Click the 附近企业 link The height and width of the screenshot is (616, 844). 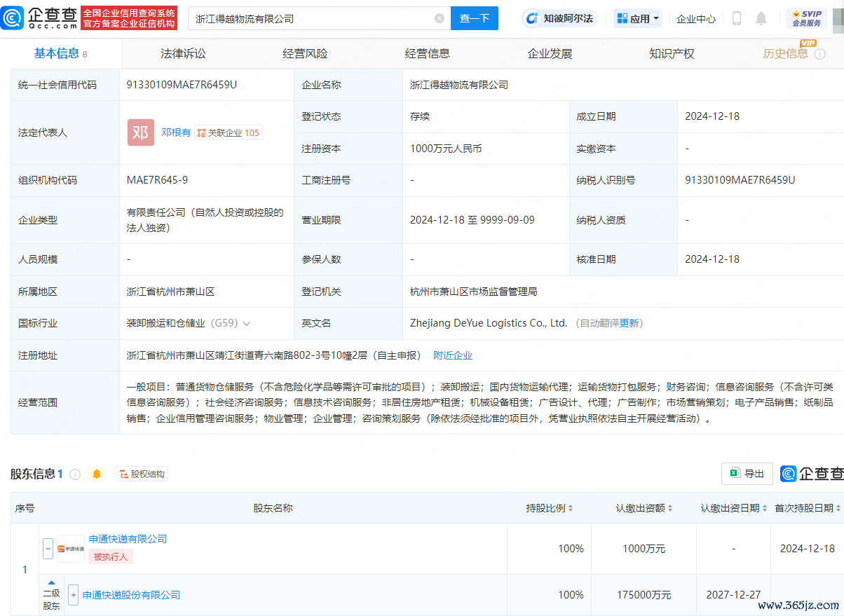click(453, 355)
